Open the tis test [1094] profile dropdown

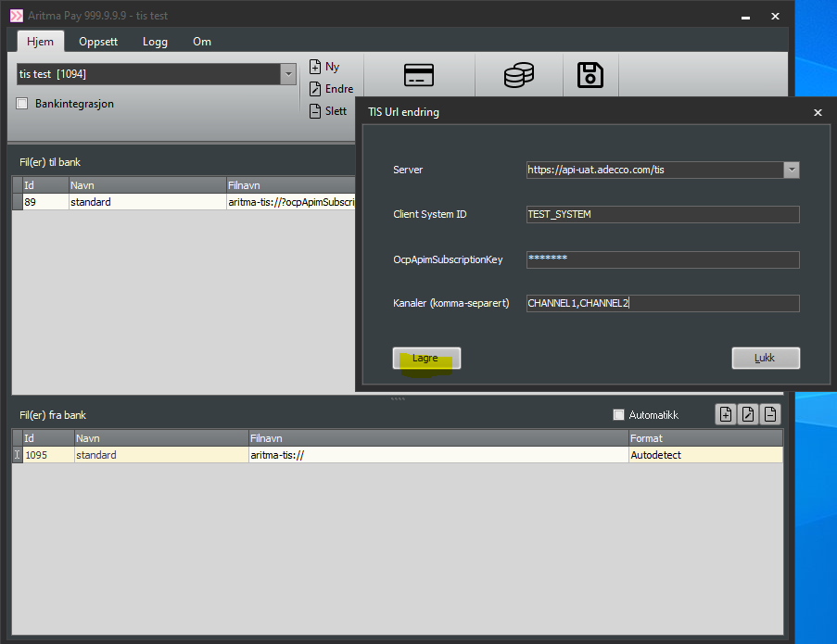coord(288,74)
